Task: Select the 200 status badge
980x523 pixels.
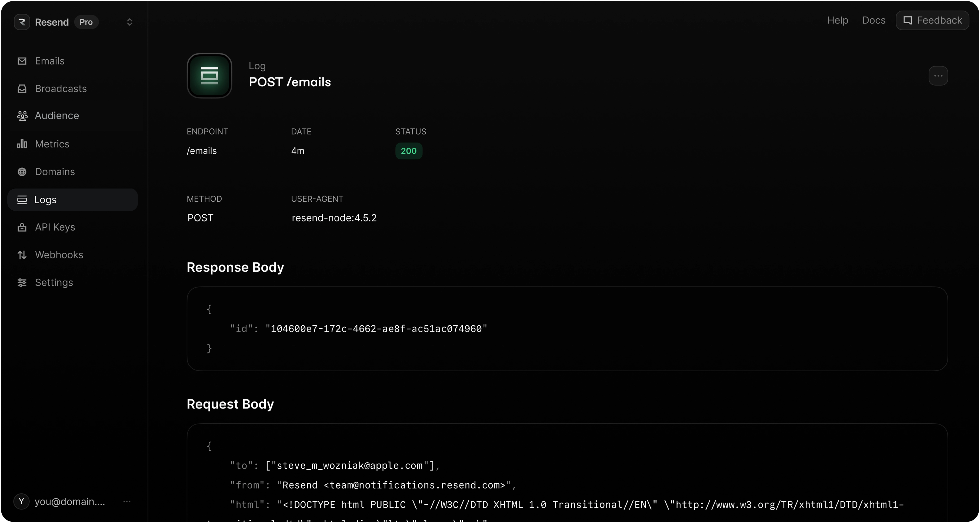Action: click(x=408, y=151)
